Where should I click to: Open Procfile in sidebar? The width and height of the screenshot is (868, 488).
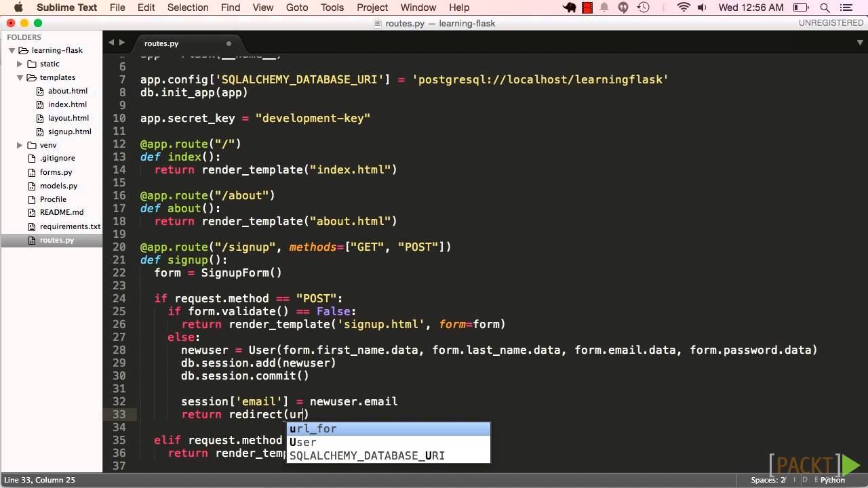(x=53, y=199)
